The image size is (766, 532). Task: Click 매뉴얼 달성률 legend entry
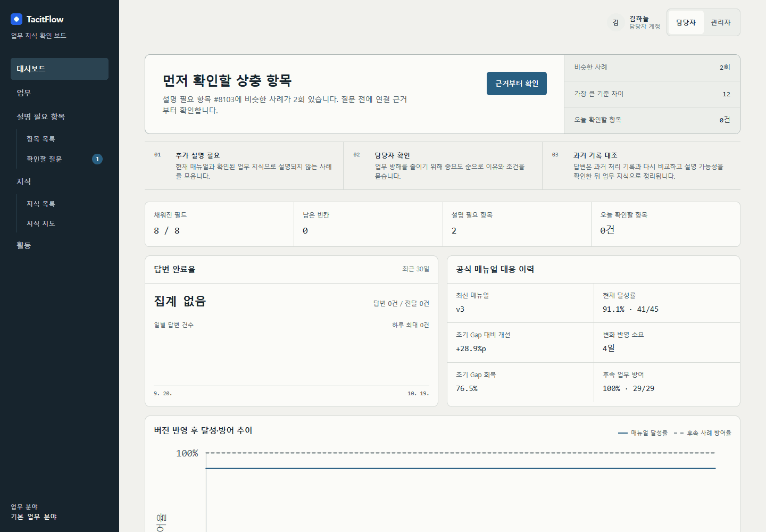point(643,433)
